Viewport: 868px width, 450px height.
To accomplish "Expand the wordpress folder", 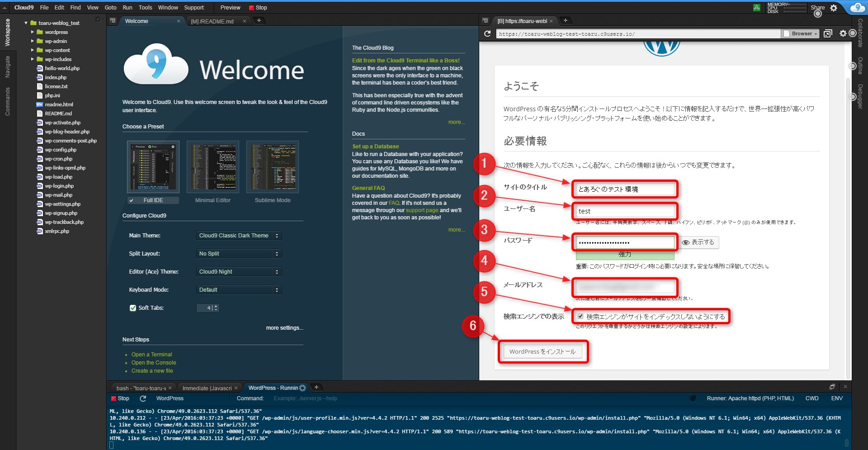I will (32, 32).
